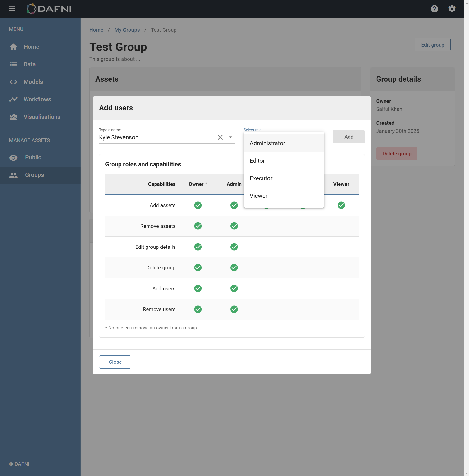Viewport: 469px width, 476px height.
Task: Click the Visualisations chart icon
Action: 13,117
